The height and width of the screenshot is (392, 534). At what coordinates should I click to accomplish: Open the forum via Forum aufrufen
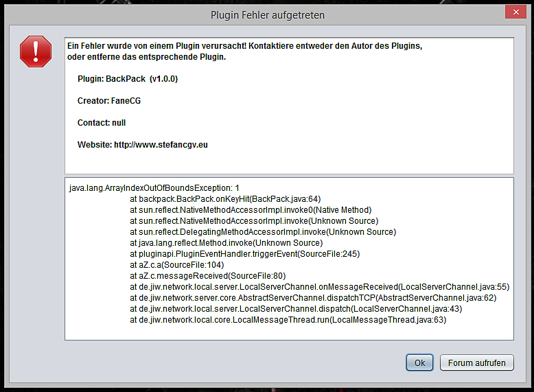(476, 362)
